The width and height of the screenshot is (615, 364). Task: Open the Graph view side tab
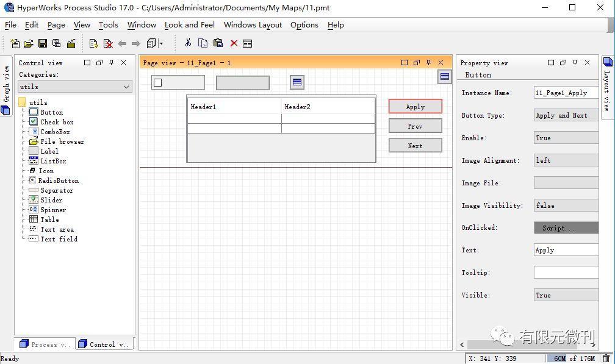pos(6,86)
